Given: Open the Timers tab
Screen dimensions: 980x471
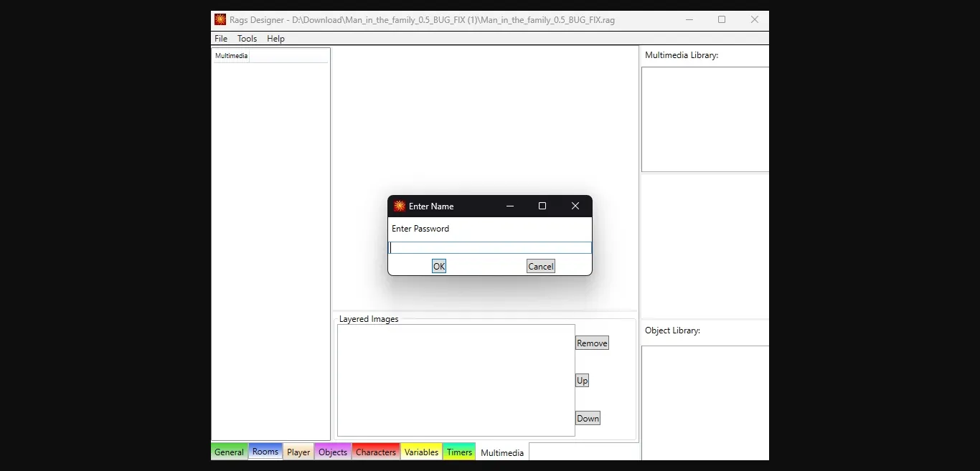Looking at the screenshot, I should pyautogui.click(x=459, y=452).
